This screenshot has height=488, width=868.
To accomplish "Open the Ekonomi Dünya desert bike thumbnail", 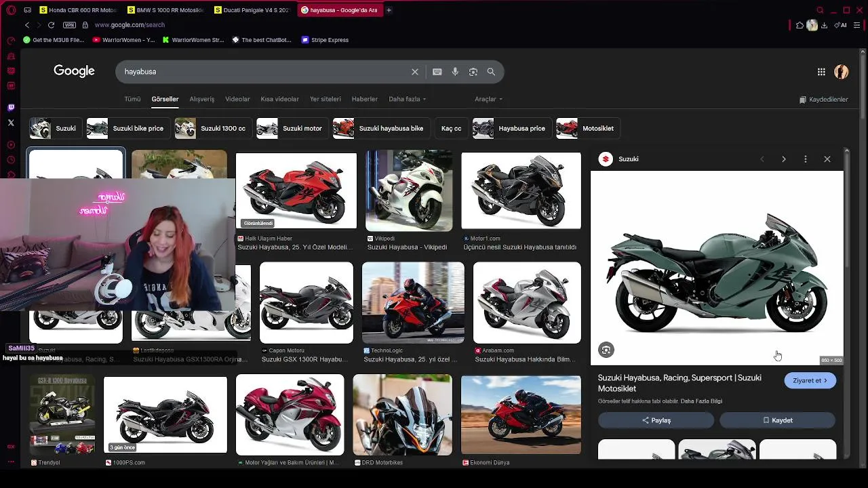I will pyautogui.click(x=521, y=415).
